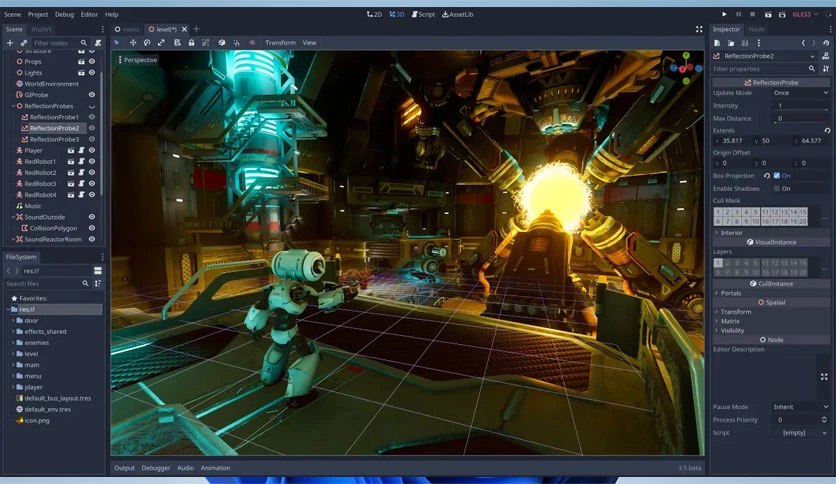Viewport: 836px width, 484px height.
Task: Open the AssetLib workspace
Action: (x=458, y=14)
